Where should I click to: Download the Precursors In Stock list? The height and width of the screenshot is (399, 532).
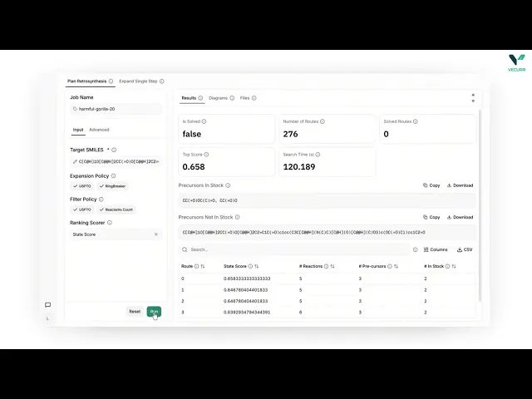[460, 185]
